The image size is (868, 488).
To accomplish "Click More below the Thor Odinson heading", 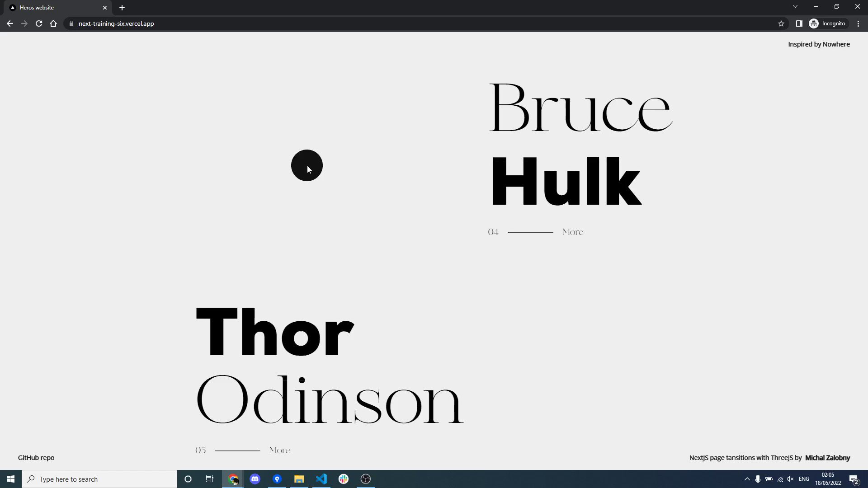I will click(279, 450).
